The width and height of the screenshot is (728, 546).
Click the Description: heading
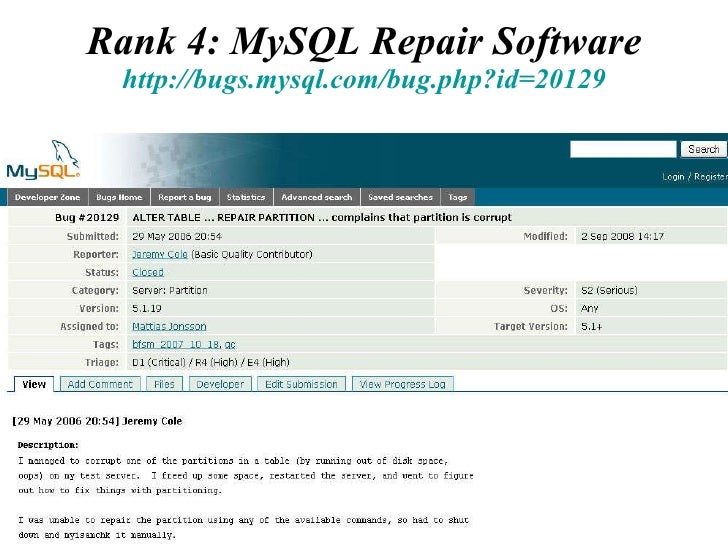[48, 445]
